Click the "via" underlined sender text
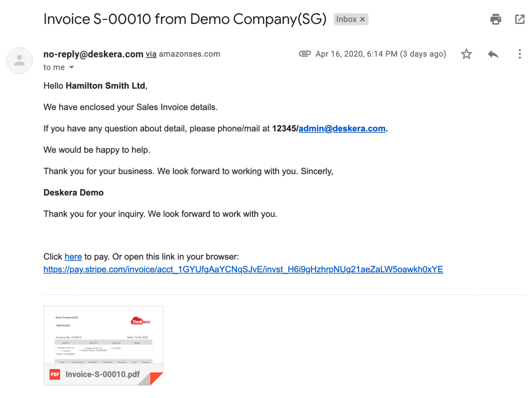532x398 pixels. 151,54
